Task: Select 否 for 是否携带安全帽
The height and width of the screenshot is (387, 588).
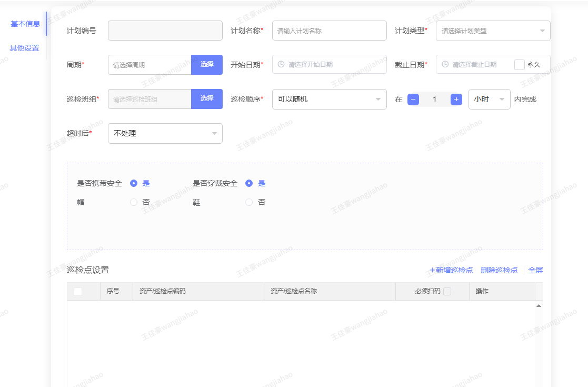Action: pos(134,202)
